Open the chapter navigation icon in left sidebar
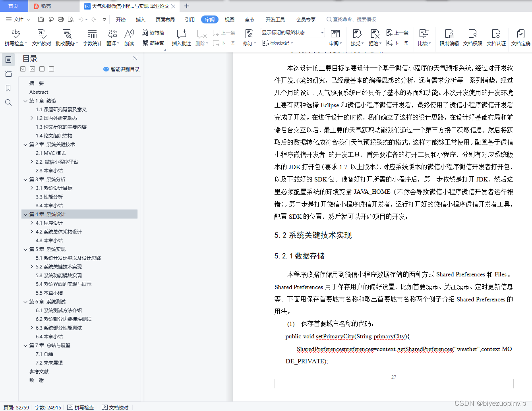This screenshot has height=411, width=532. (x=8, y=74)
